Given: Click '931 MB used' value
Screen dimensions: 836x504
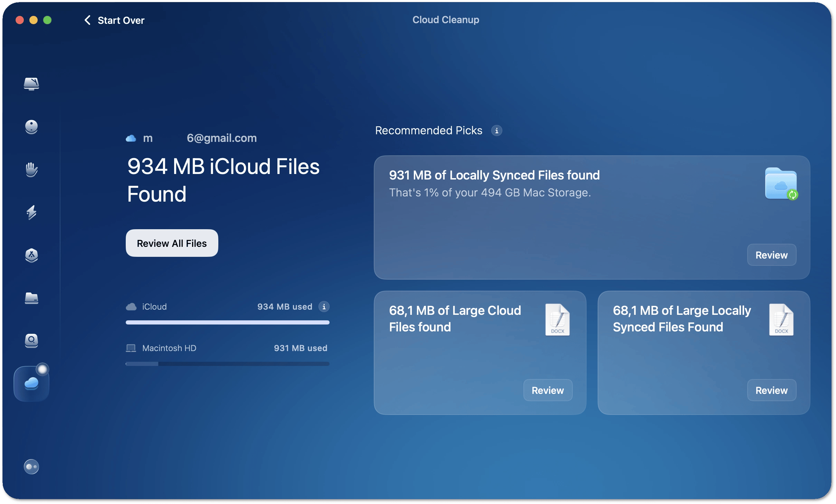Looking at the screenshot, I should click(x=301, y=348).
